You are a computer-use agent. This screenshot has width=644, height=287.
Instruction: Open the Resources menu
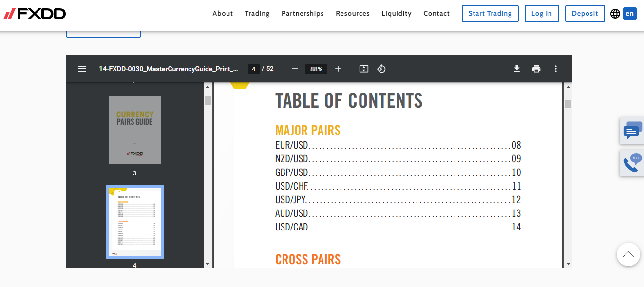(353, 14)
